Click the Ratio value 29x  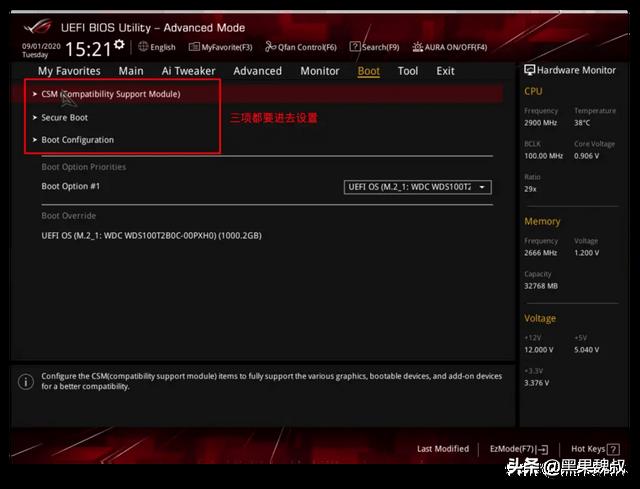click(530, 189)
